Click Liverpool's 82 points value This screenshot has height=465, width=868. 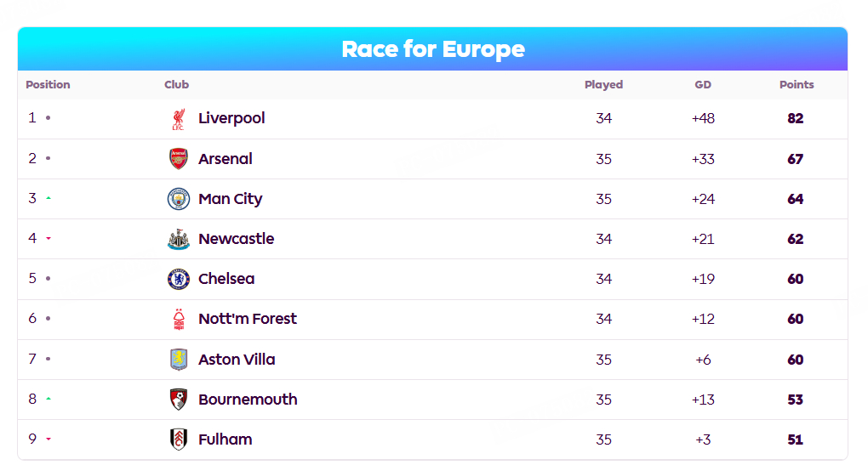click(796, 118)
